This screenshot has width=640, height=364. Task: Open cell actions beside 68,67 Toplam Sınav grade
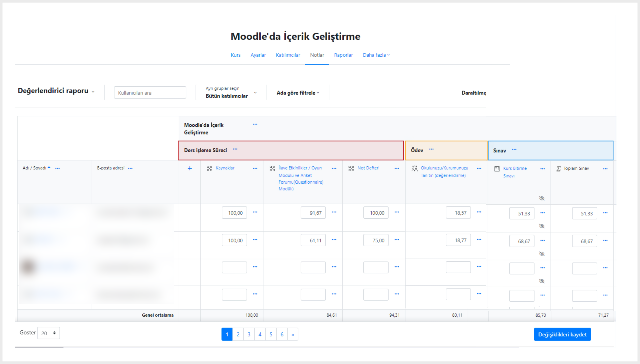coord(605,240)
